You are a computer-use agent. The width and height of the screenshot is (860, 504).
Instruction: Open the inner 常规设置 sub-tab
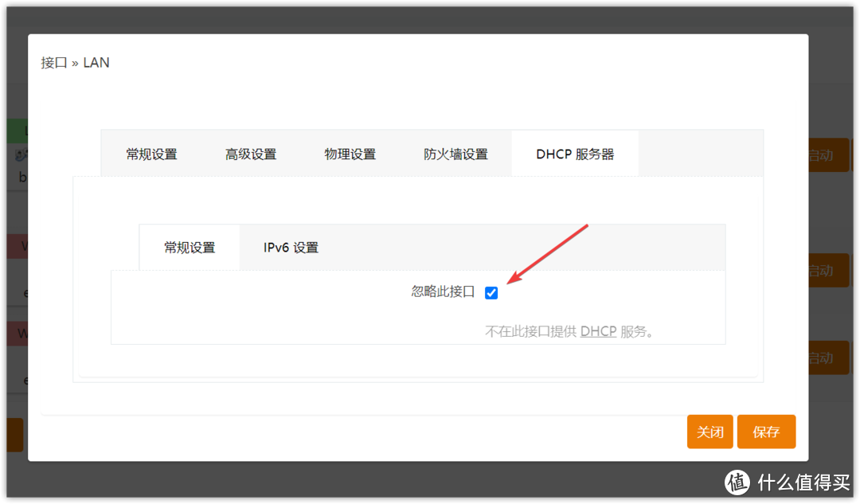point(190,248)
